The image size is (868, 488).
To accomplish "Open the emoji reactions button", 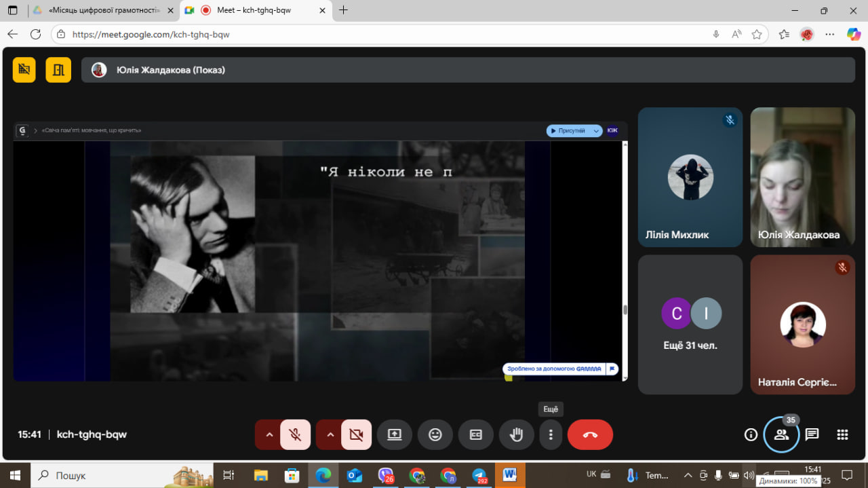I will pyautogui.click(x=435, y=435).
